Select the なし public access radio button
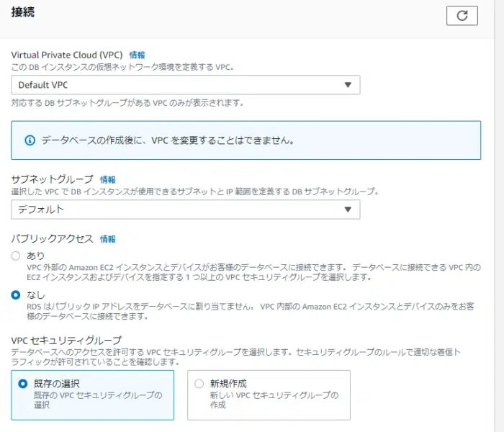This screenshot has height=432, width=504. (x=16, y=295)
